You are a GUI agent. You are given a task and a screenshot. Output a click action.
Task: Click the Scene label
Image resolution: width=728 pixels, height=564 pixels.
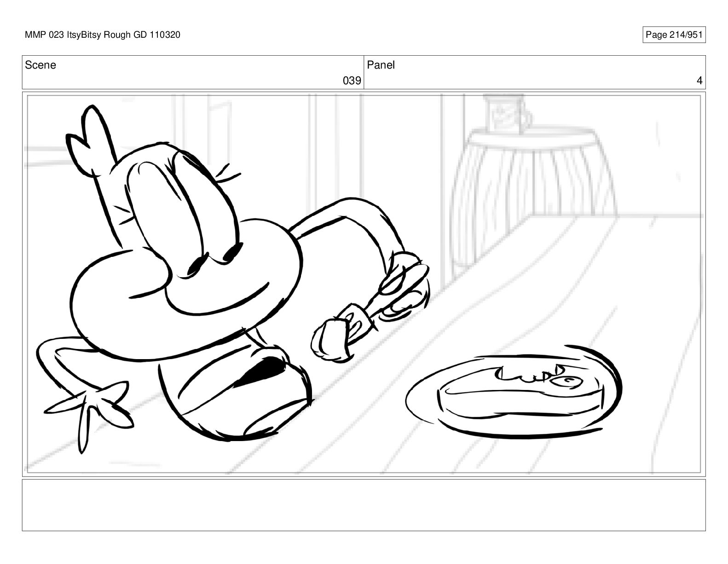[x=40, y=65]
